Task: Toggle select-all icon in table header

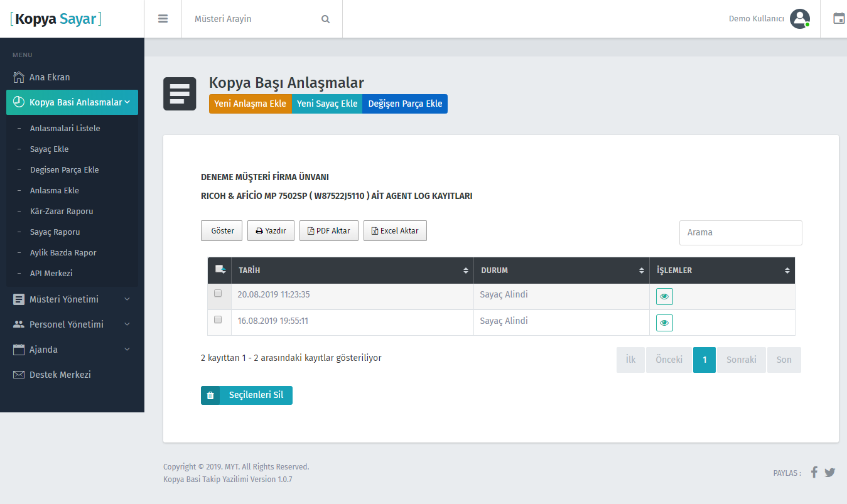Action: 220,270
